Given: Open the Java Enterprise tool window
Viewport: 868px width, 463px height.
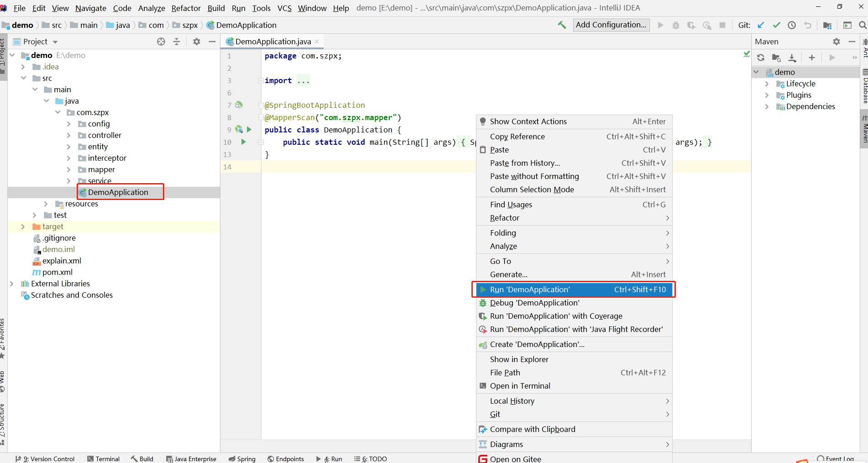Looking at the screenshot, I should coord(191,458).
